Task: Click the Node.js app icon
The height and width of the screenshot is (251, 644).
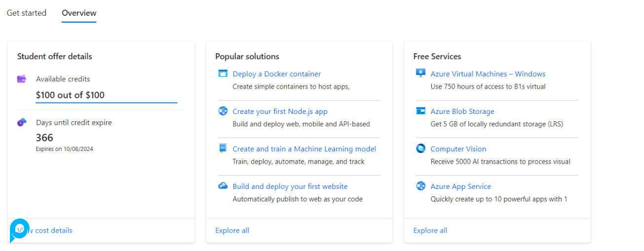Action: (x=223, y=111)
